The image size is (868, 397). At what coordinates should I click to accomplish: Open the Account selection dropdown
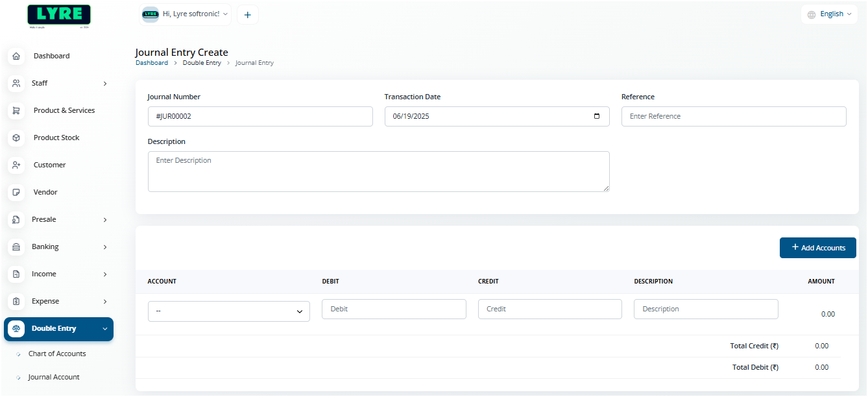coord(228,311)
